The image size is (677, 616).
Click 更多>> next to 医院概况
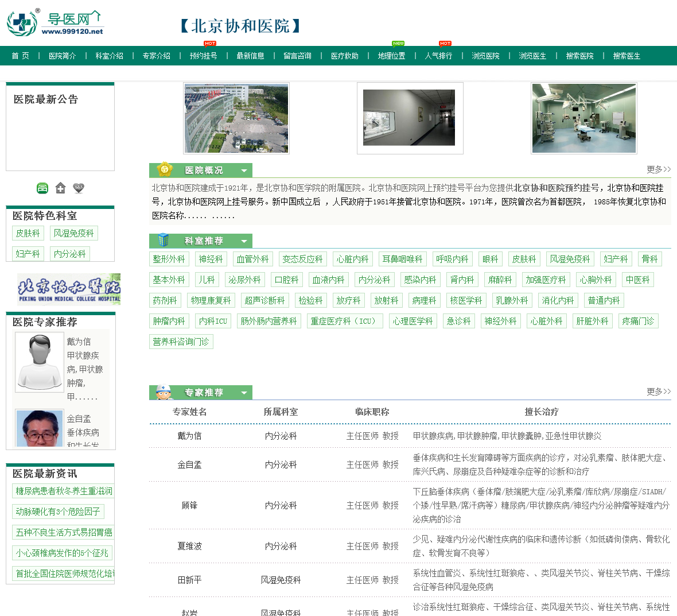[658, 169]
